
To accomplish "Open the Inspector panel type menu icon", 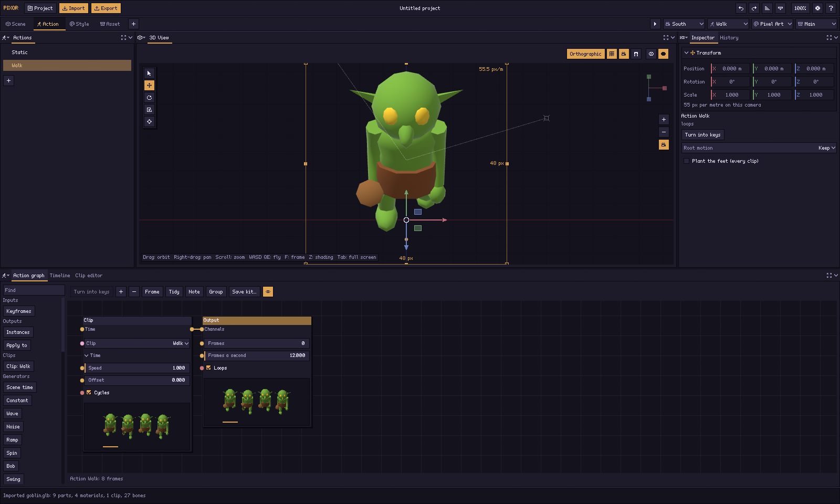I will coord(684,38).
